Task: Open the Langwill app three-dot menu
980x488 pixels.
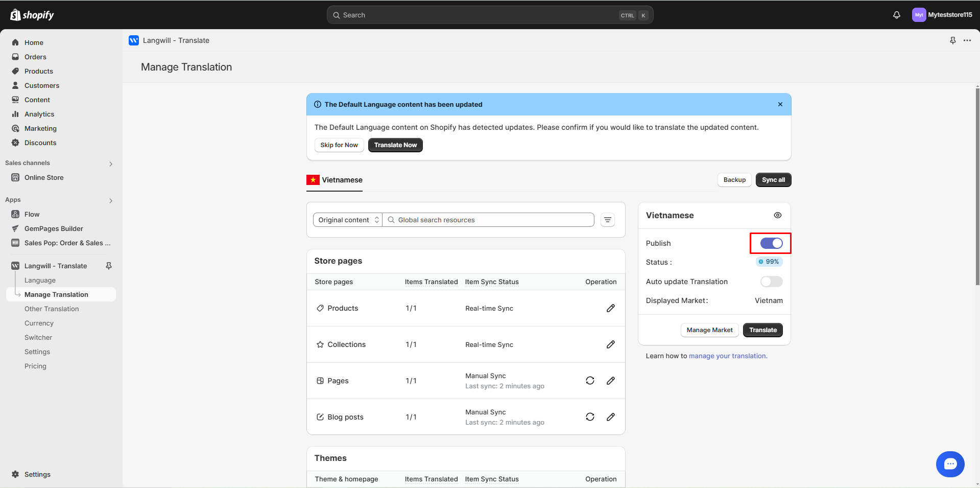Action: 967,40
